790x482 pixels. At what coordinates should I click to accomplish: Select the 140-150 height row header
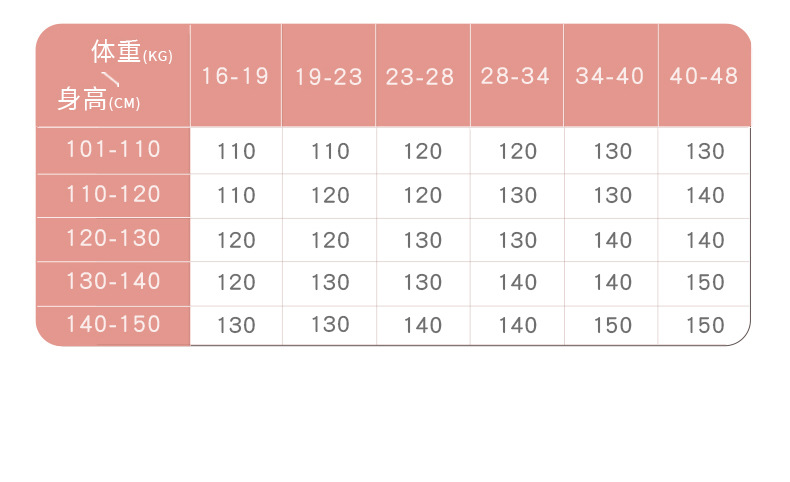pos(113,324)
